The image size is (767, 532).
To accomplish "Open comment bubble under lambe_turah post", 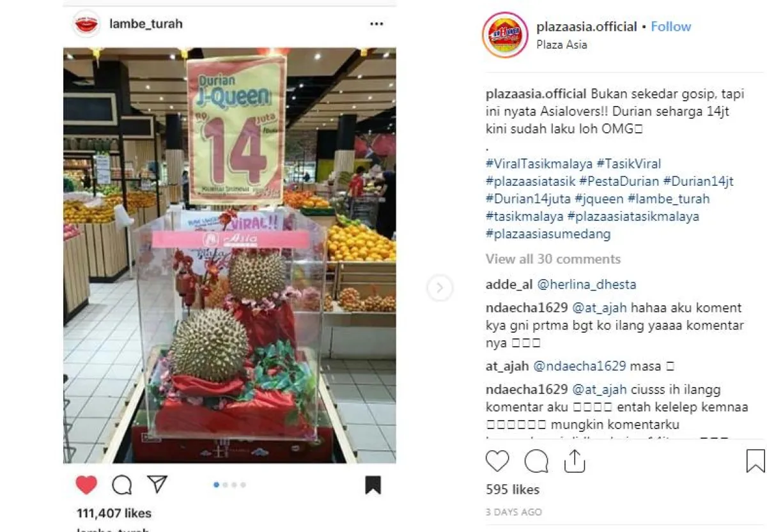I will coord(121,485).
